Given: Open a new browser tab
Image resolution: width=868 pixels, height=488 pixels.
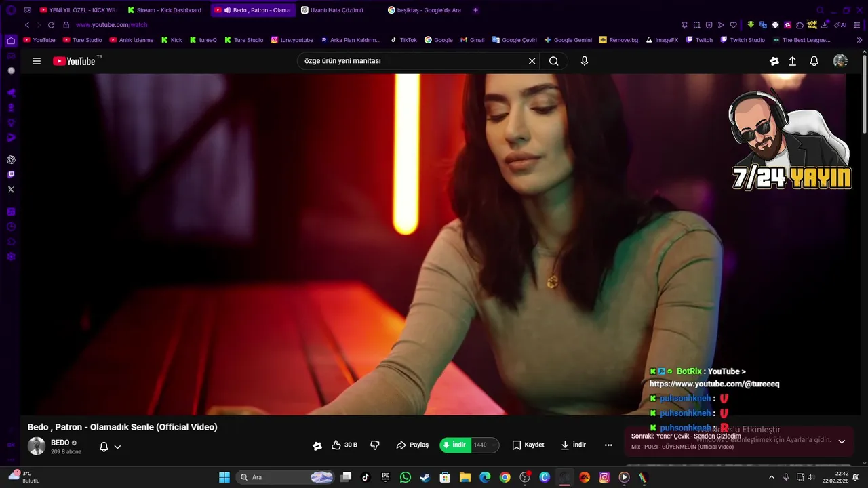Looking at the screenshot, I should [x=475, y=10].
